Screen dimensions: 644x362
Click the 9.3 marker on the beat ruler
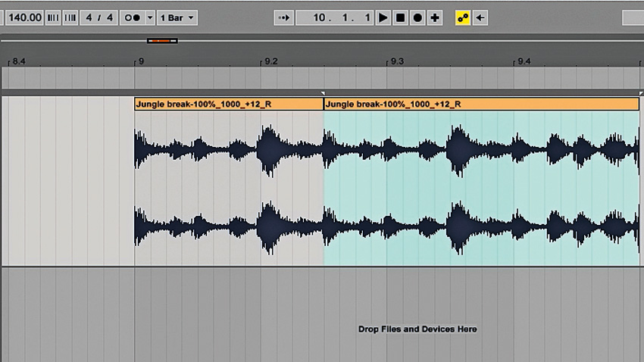(x=397, y=61)
